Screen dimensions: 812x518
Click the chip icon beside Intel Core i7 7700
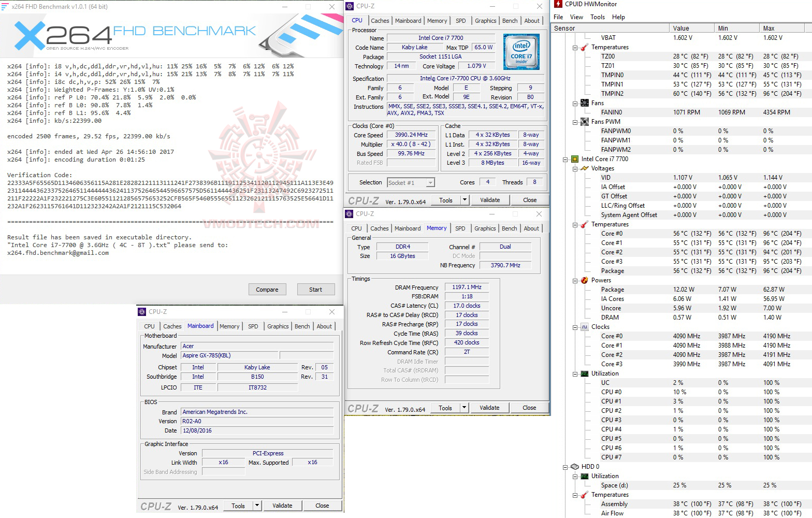pyautogui.click(x=574, y=159)
